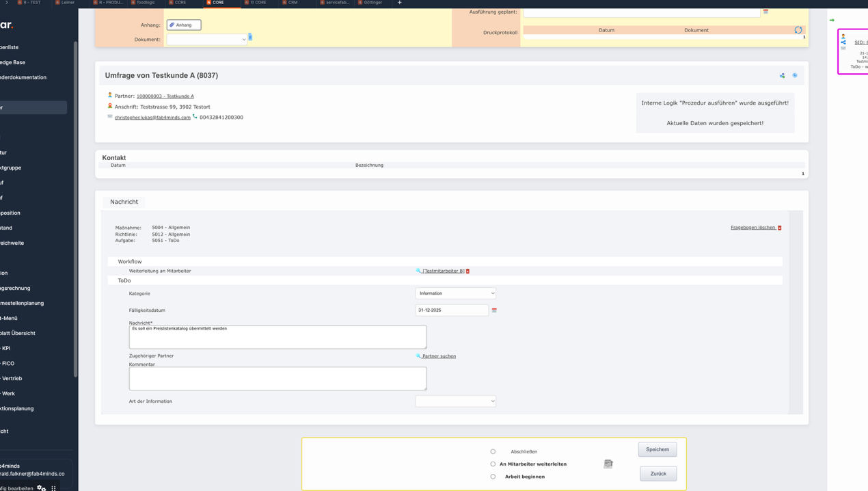
Task: Choose the Arbeit beginnen radio button
Action: (x=493, y=477)
